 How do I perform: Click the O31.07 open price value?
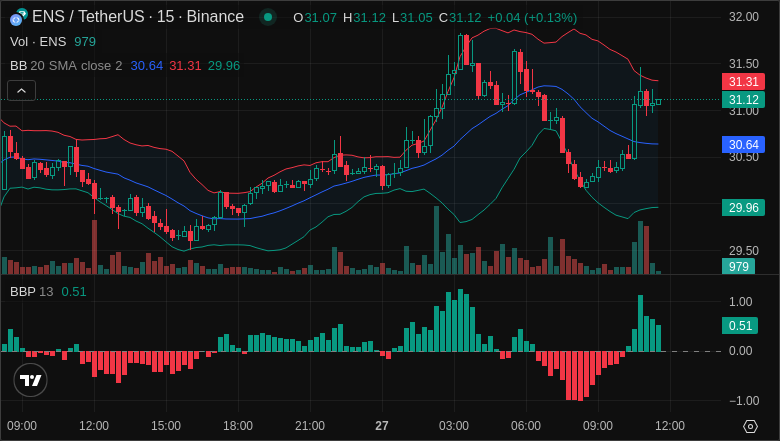[x=315, y=18]
